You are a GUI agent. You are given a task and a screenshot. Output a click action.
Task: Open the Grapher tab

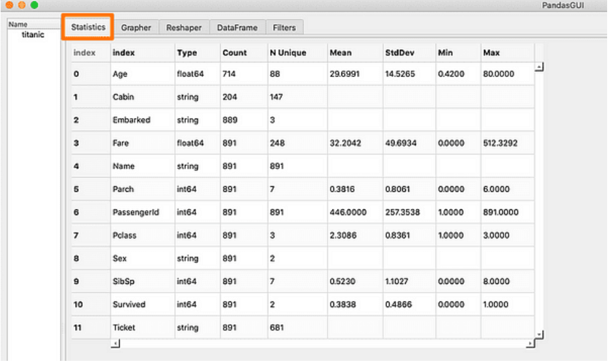pyautogui.click(x=136, y=28)
